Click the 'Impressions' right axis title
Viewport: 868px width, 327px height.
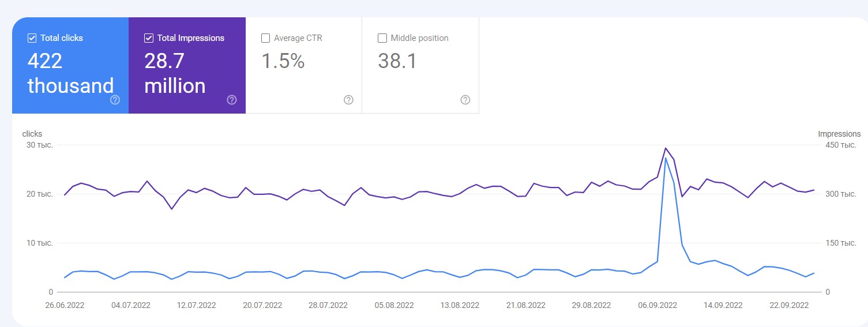coord(839,134)
